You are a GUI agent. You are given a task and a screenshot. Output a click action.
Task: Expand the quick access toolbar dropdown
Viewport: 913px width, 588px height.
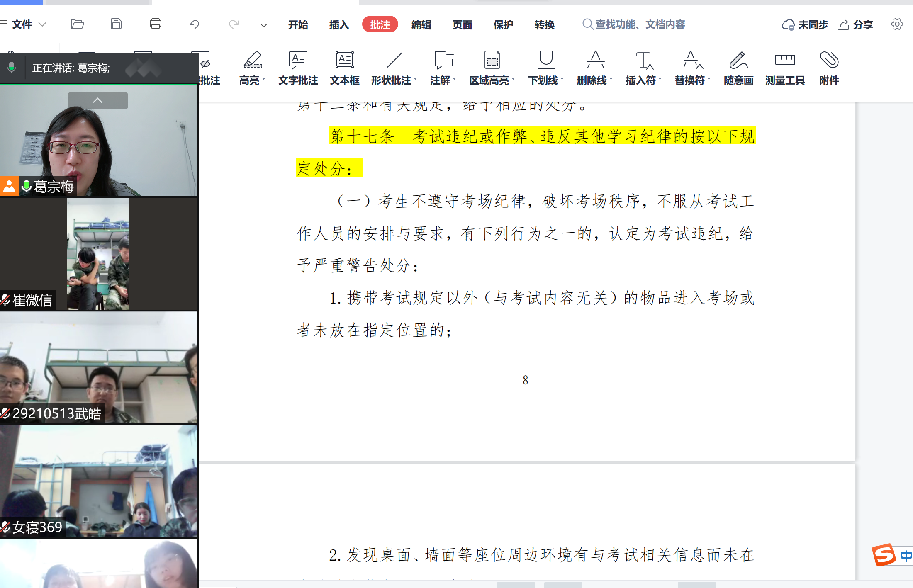point(263,24)
